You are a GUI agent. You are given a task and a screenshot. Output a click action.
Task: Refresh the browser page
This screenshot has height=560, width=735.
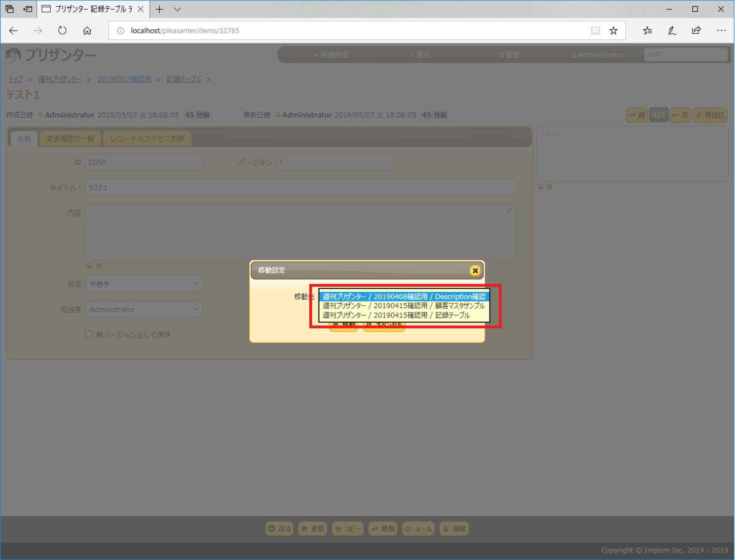point(62,31)
